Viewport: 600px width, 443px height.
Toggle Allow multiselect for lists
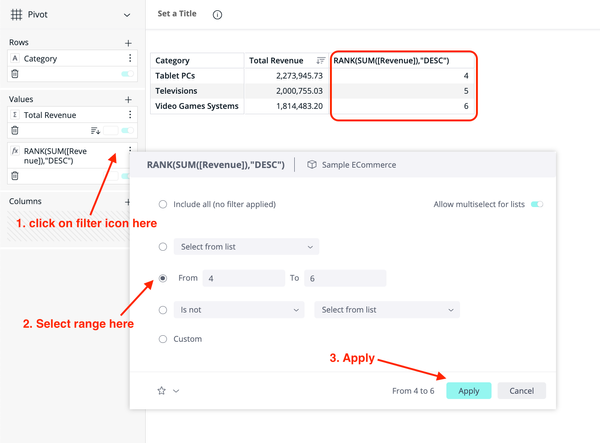point(537,204)
